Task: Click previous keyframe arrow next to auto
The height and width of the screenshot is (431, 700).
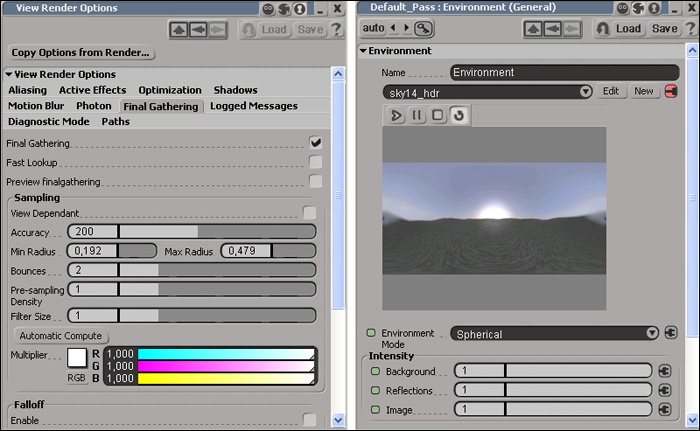Action: pyautogui.click(x=393, y=28)
